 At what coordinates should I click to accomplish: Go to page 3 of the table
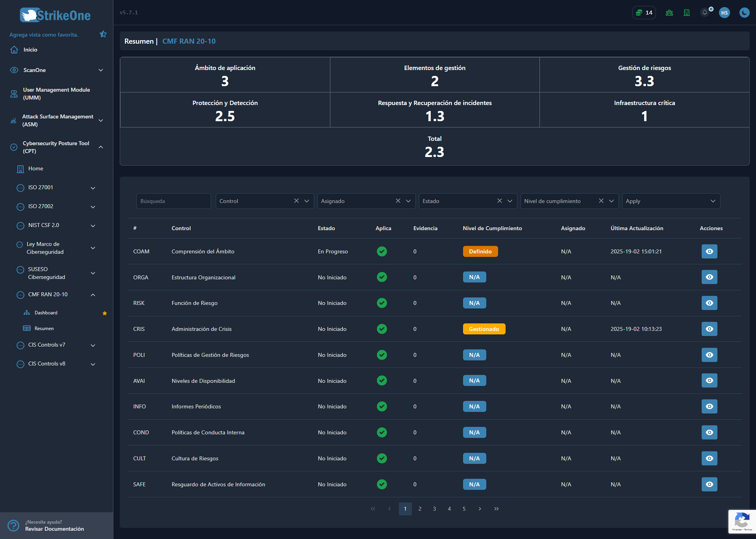tap(435, 509)
